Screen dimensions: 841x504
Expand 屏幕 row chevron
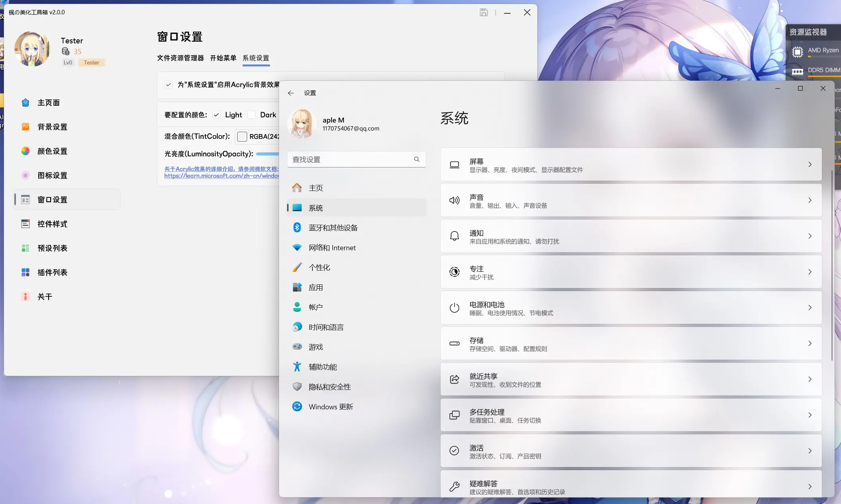point(810,164)
